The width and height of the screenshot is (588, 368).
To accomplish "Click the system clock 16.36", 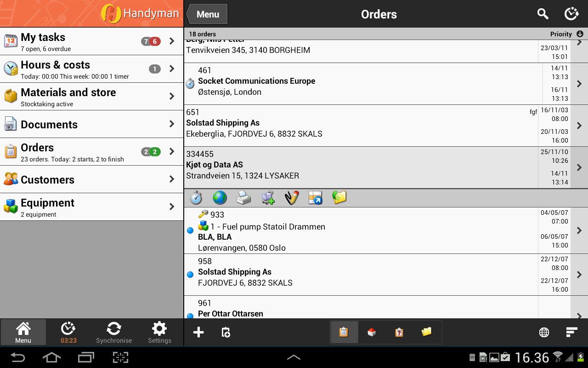I will point(532,357).
